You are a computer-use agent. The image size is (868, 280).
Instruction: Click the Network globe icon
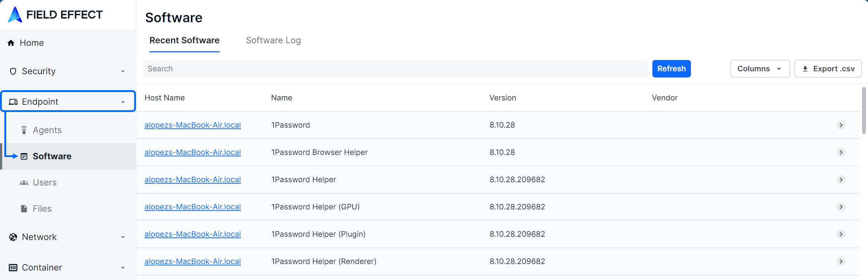point(13,237)
